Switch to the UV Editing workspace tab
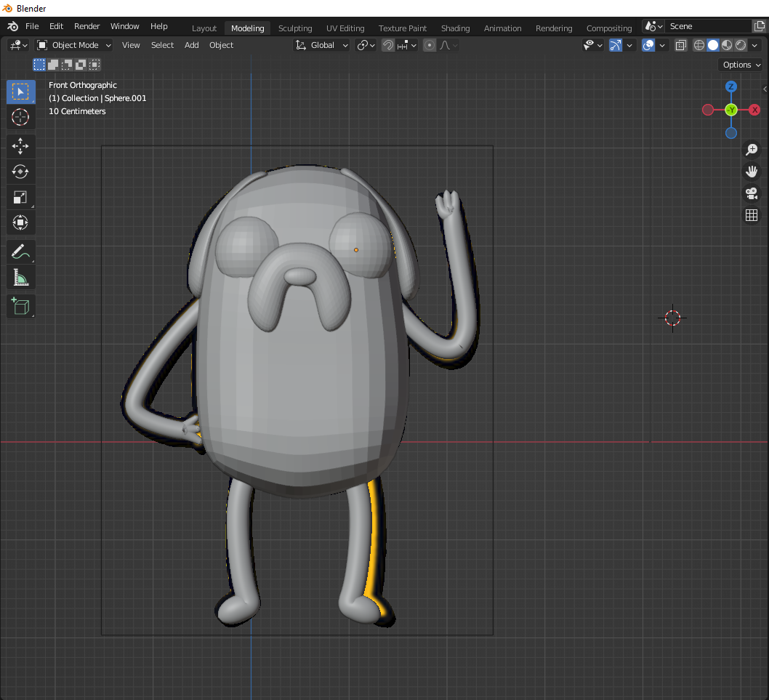Image resolution: width=769 pixels, height=700 pixels. [x=345, y=28]
